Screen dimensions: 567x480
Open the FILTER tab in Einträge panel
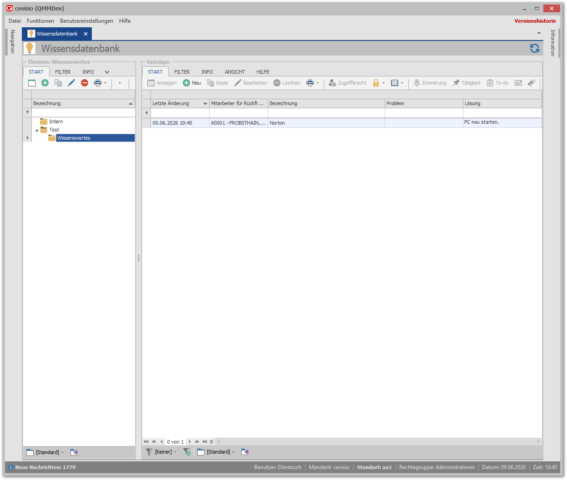182,72
